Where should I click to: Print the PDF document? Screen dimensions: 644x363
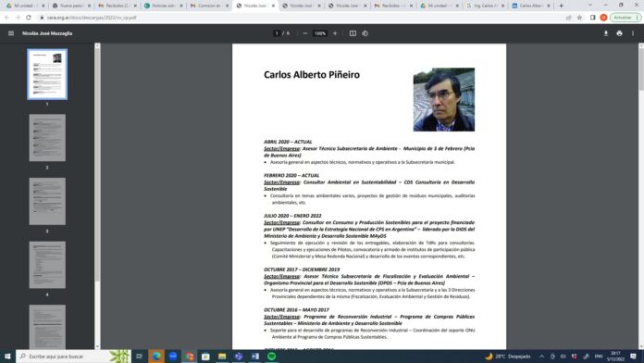click(619, 33)
